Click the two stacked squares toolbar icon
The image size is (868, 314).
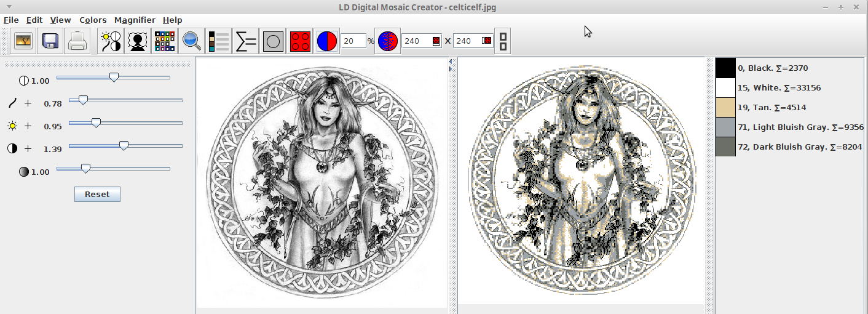point(503,41)
